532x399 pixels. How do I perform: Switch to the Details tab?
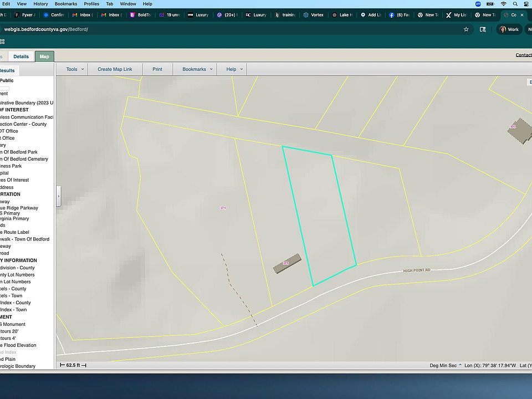pos(21,57)
